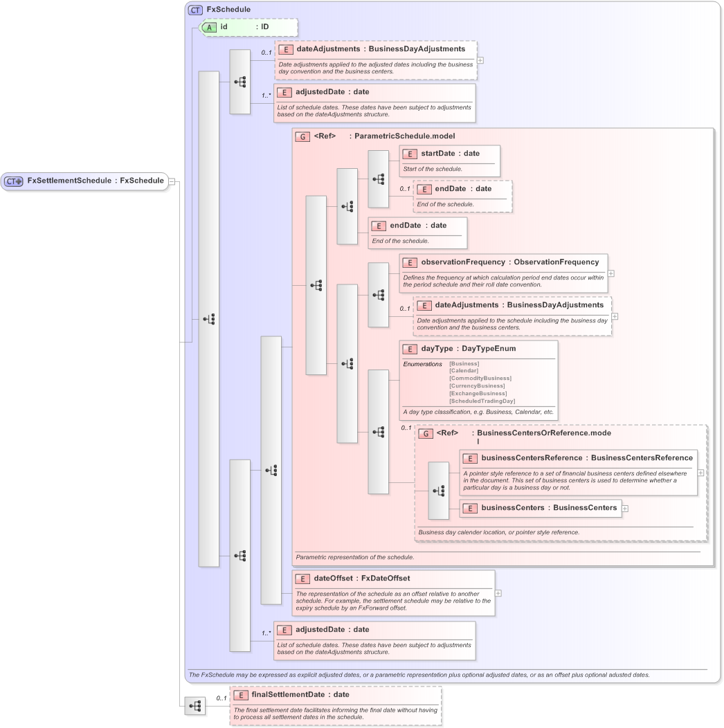The height and width of the screenshot is (728, 724).
Task: Click [Business] enumeration value
Action: (464, 363)
